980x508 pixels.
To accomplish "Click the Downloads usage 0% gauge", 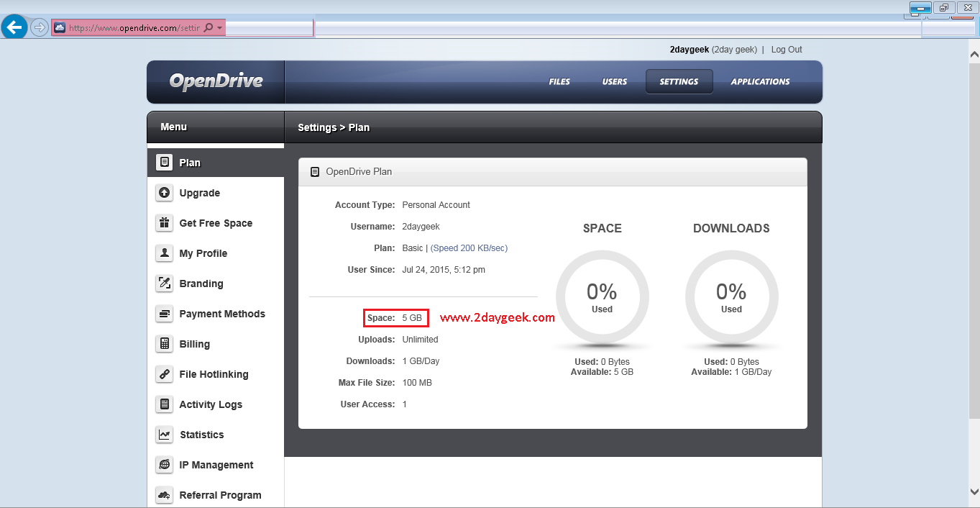I will pos(731,297).
